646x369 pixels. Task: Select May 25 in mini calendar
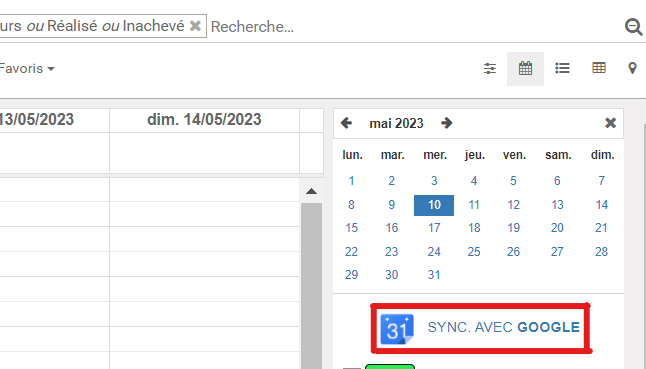474,252
